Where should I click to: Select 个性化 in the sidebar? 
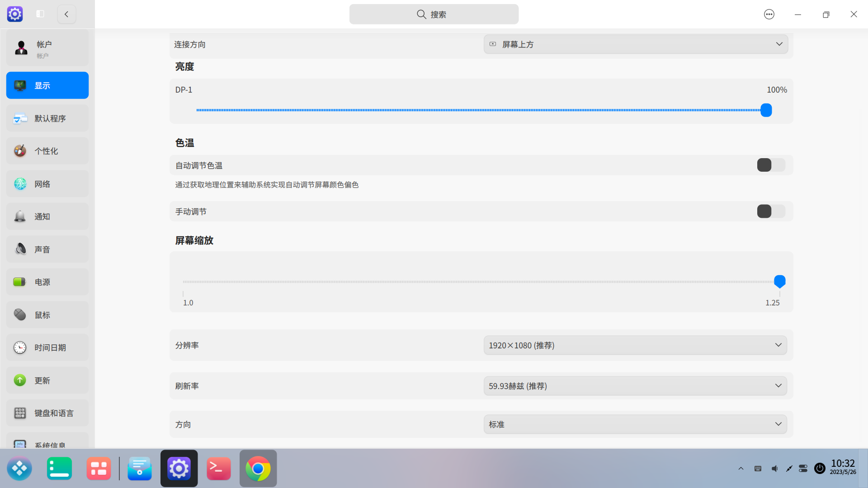point(47,151)
